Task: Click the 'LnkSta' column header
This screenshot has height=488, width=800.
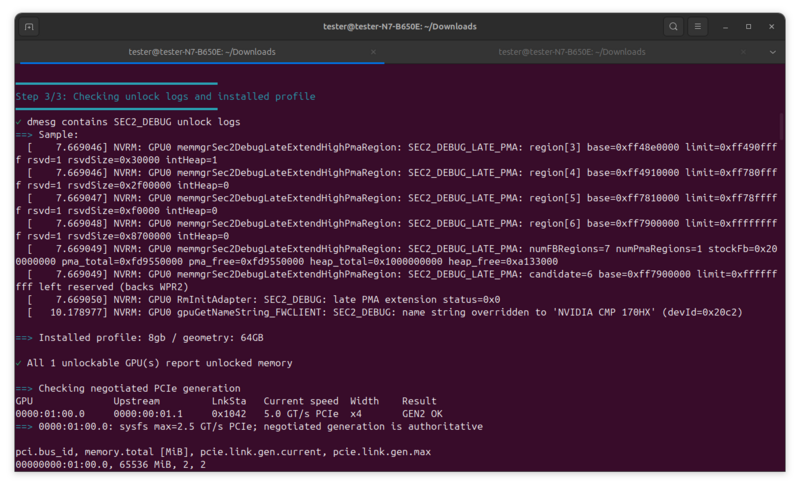Action: click(x=229, y=401)
